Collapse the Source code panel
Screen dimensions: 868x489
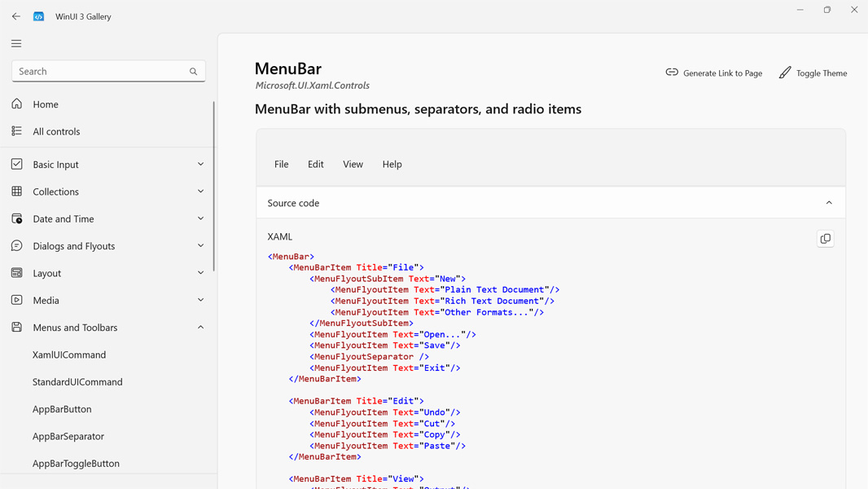point(829,203)
